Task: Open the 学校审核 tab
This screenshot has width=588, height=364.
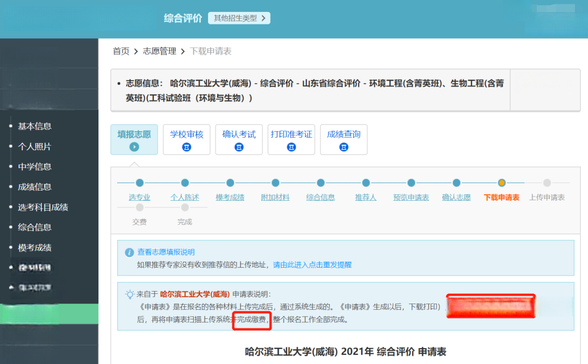Action: pos(186,139)
